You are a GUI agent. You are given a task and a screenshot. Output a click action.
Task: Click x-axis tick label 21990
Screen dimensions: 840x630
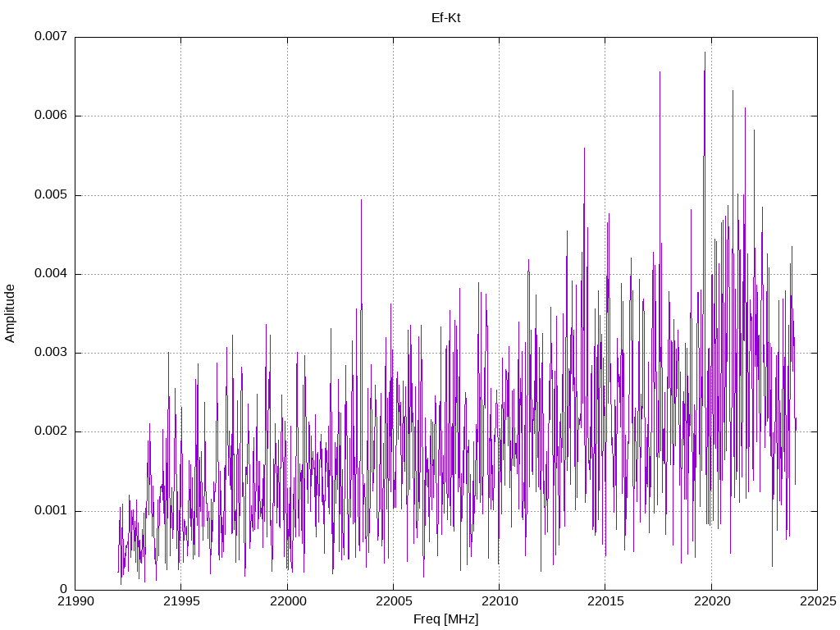75,601
